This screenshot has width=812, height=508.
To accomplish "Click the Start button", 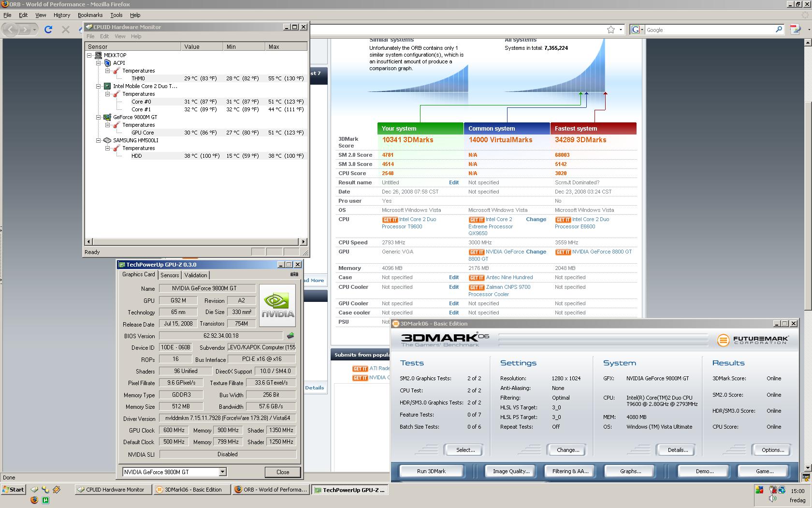I will (13, 490).
